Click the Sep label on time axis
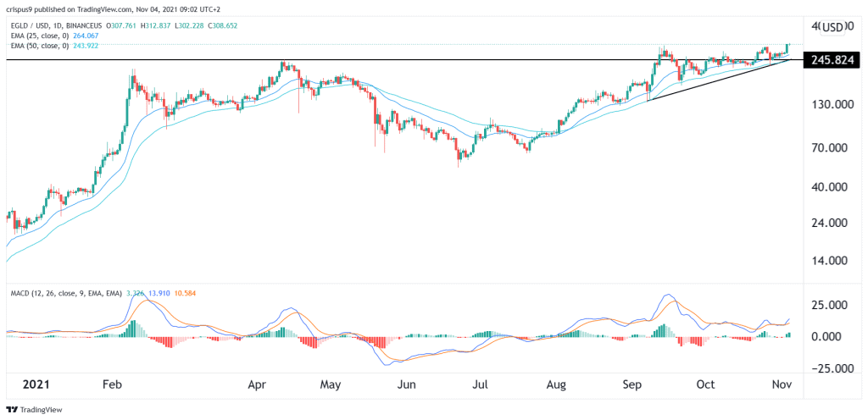The image size is (868, 420). coord(631,384)
